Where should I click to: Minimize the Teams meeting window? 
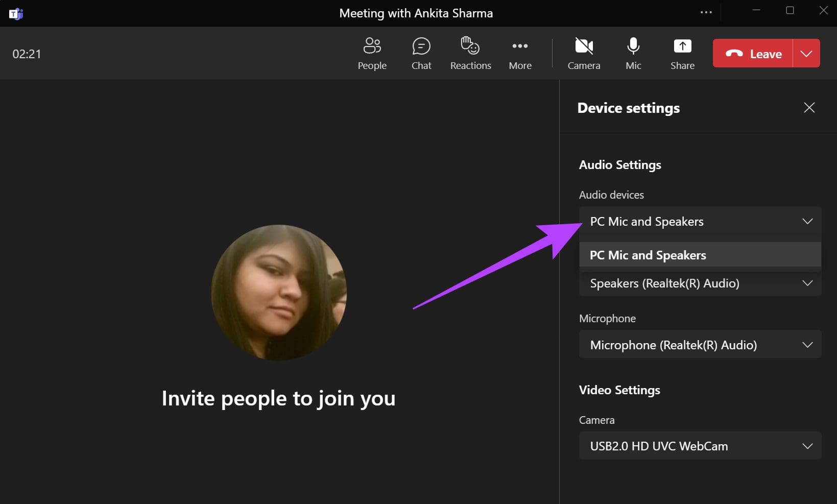click(x=756, y=11)
